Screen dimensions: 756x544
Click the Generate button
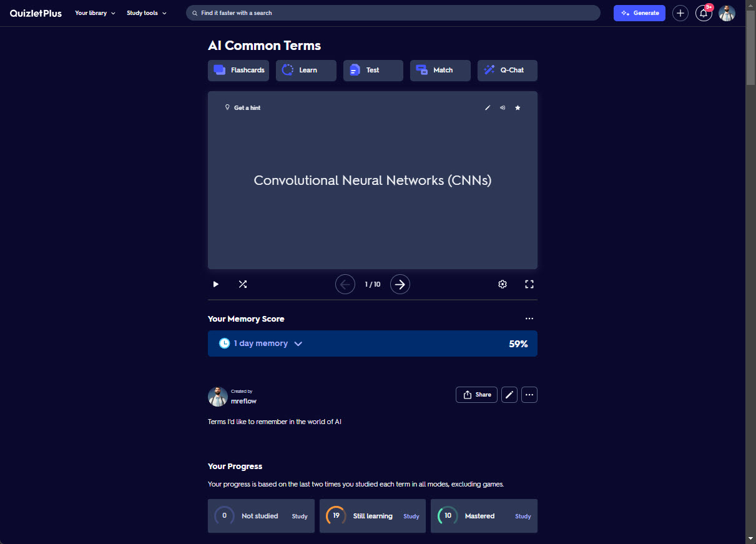[639, 13]
